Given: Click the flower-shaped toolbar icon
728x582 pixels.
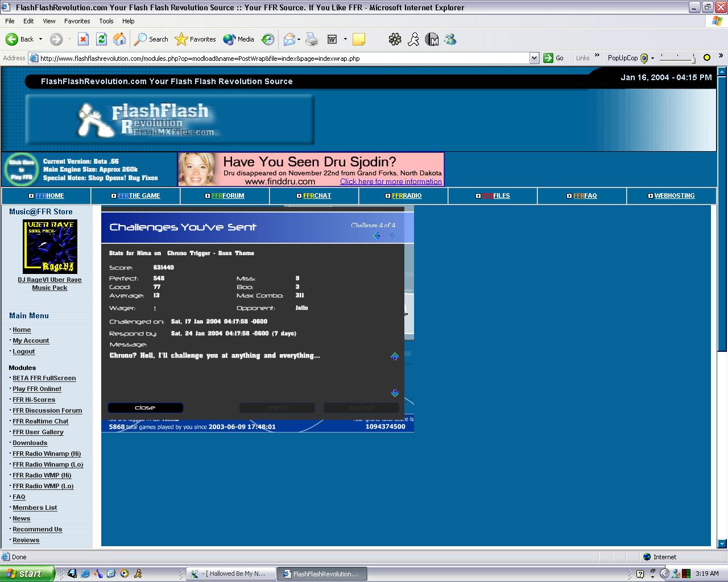Looking at the screenshot, I should click(x=395, y=39).
